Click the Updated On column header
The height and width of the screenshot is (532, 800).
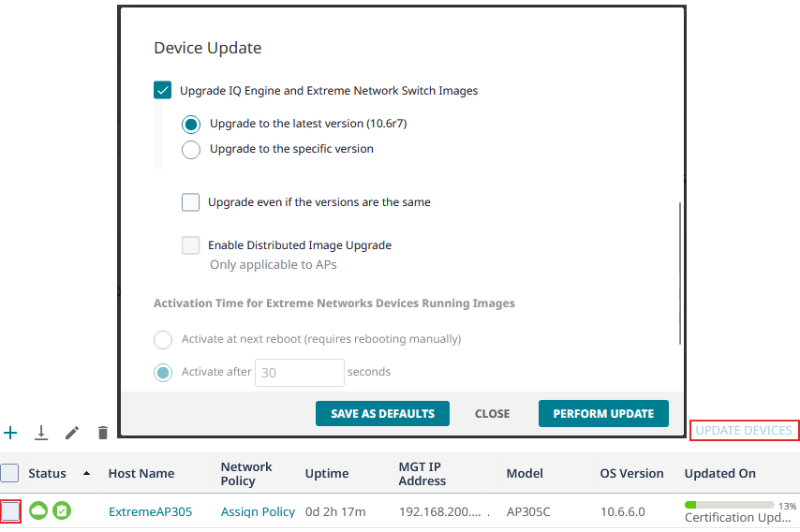click(x=719, y=473)
